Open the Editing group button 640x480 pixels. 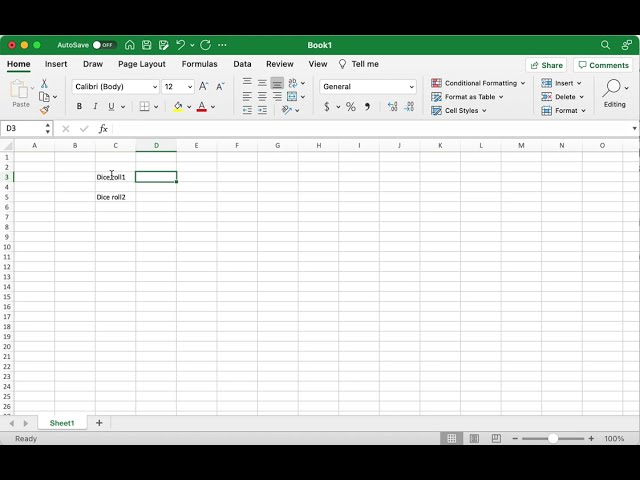(x=615, y=93)
